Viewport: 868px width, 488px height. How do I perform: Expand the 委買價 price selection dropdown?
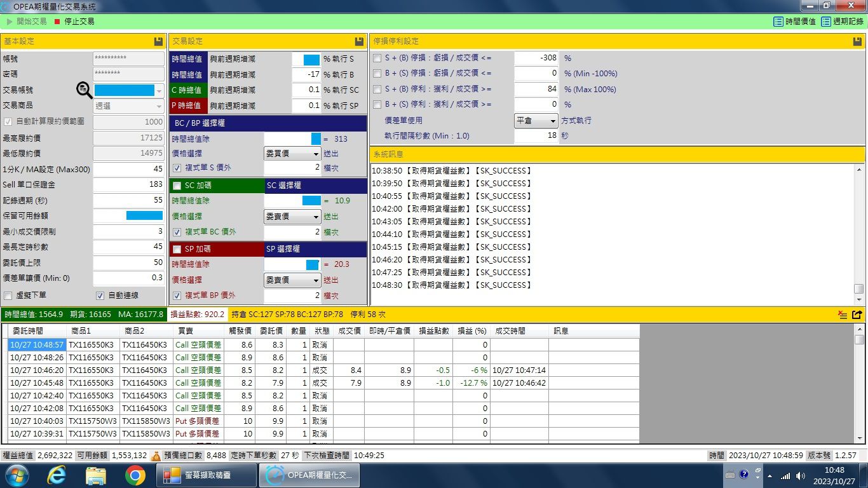pyautogui.click(x=292, y=154)
